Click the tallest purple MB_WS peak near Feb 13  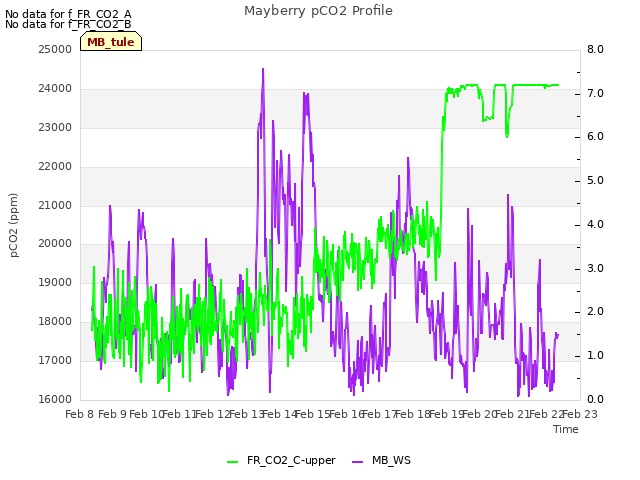click(263, 71)
